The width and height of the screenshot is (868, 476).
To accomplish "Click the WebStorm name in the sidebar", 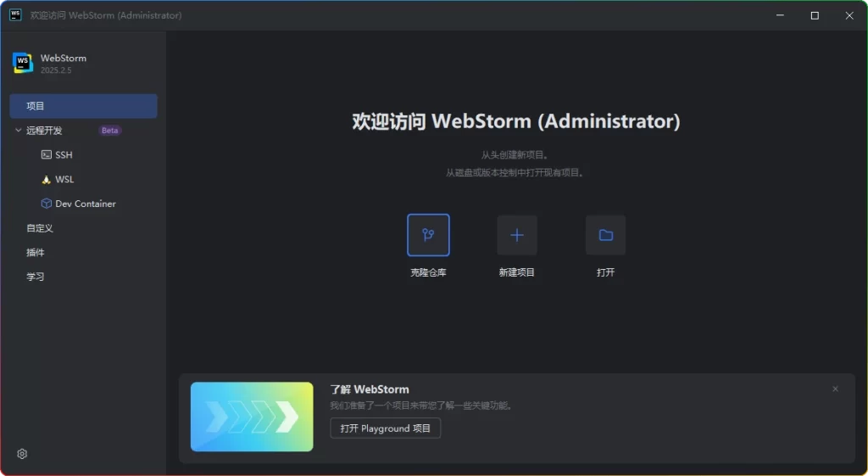I will pos(63,58).
